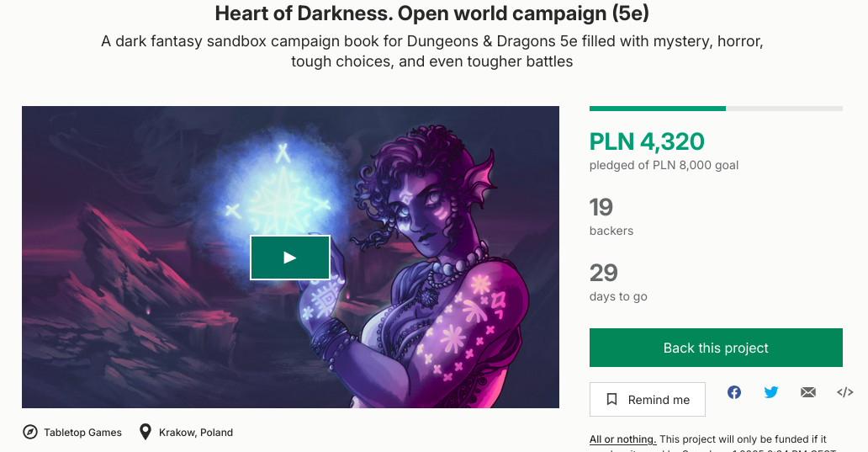868x452 pixels.
Task: Click the compass icon next to Tabletop Games
Action: coord(30,432)
